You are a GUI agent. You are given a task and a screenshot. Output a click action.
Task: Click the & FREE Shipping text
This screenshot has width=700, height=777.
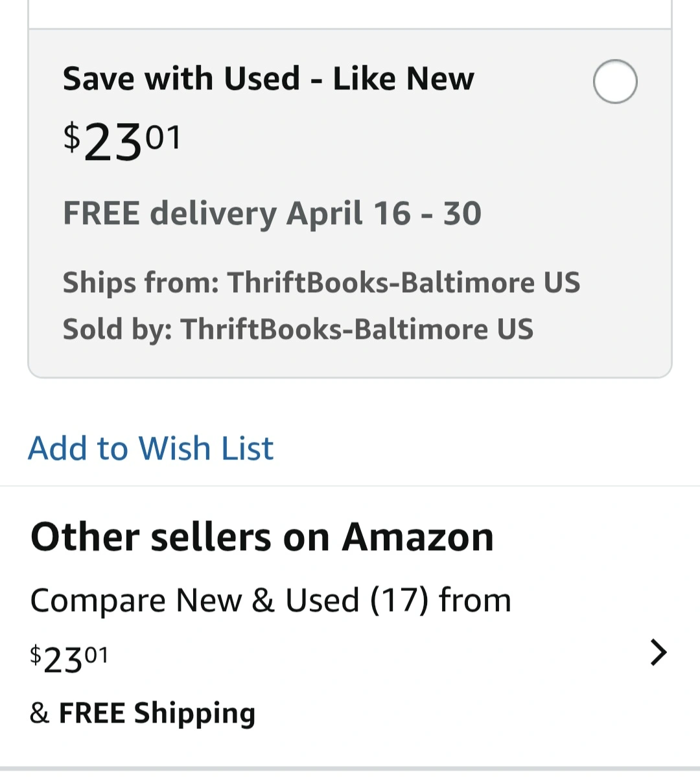143,713
